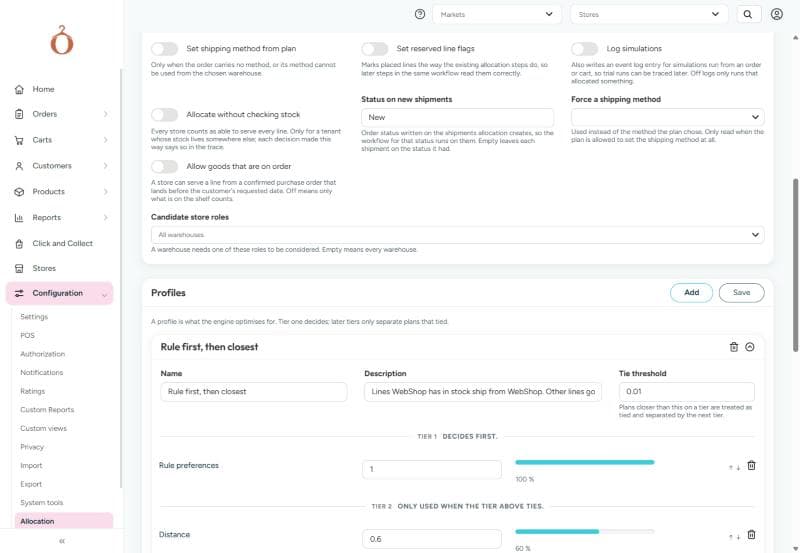Delete the Distance row
800x553 pixels.
752,535
